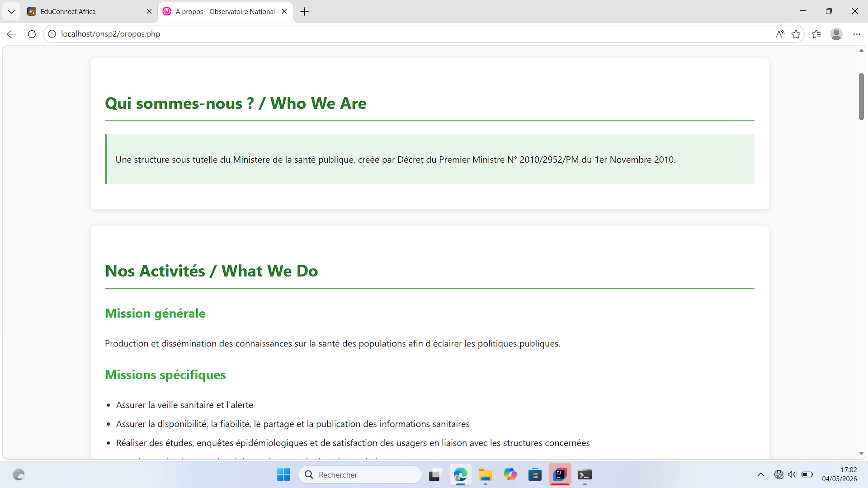
Task: Minimize the browser window
Action: pyautogui.click(x=803, y=11)
